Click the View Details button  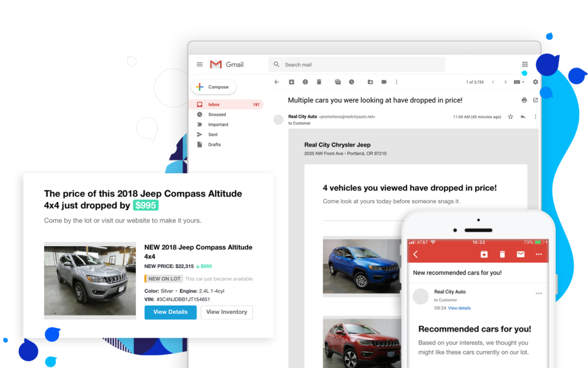point(171,312)
